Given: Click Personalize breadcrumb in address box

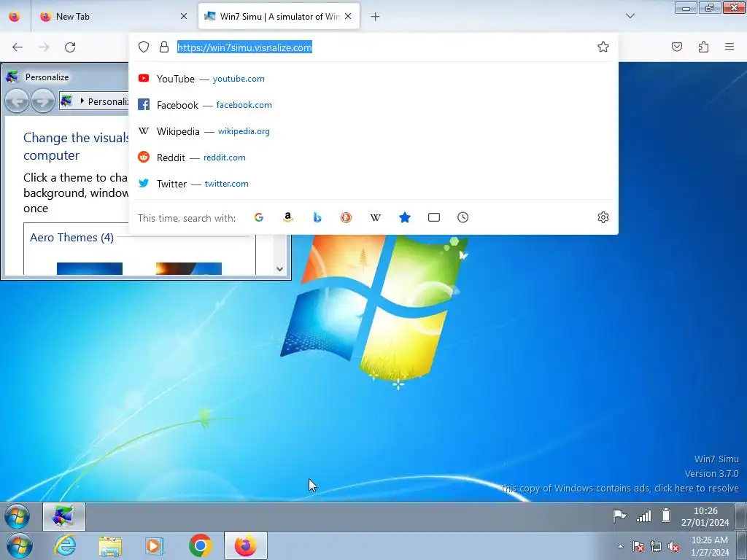Looking at the screenshot, I should click(108, 101).
